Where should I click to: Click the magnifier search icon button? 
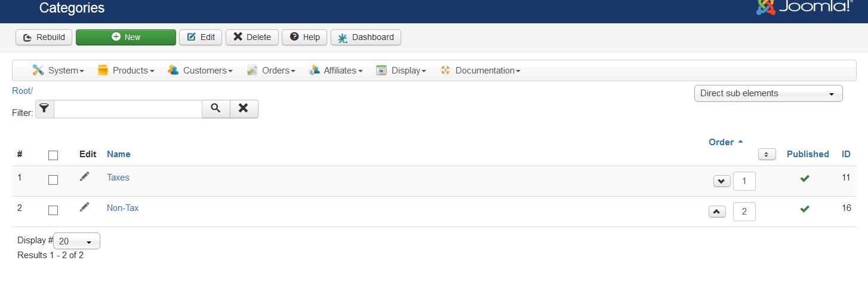pos(216,109)
